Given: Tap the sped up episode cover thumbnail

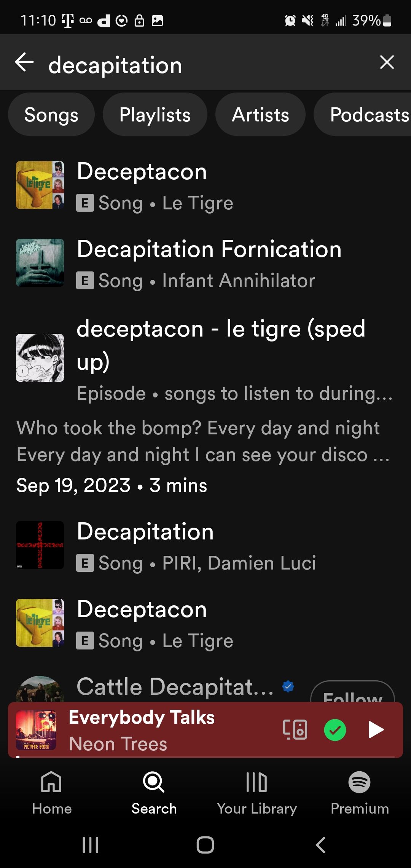Looking at the screenshot, I should click(40, 358).
